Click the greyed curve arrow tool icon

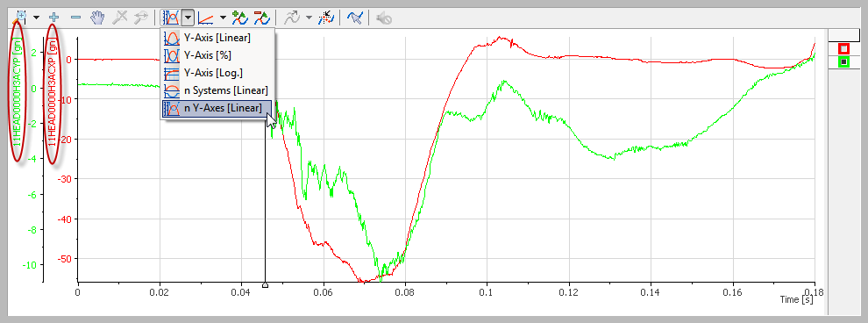[x=292, y=18]
